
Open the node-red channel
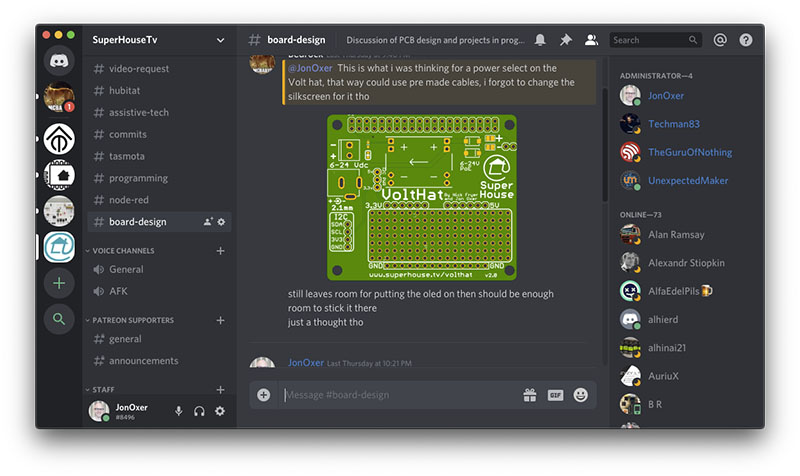pos(159,201)
